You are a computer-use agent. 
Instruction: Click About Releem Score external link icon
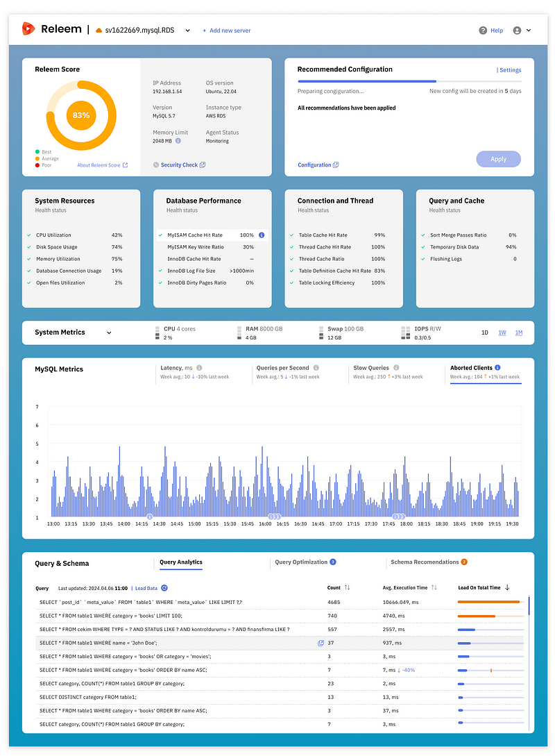click(x=126, y=165)
